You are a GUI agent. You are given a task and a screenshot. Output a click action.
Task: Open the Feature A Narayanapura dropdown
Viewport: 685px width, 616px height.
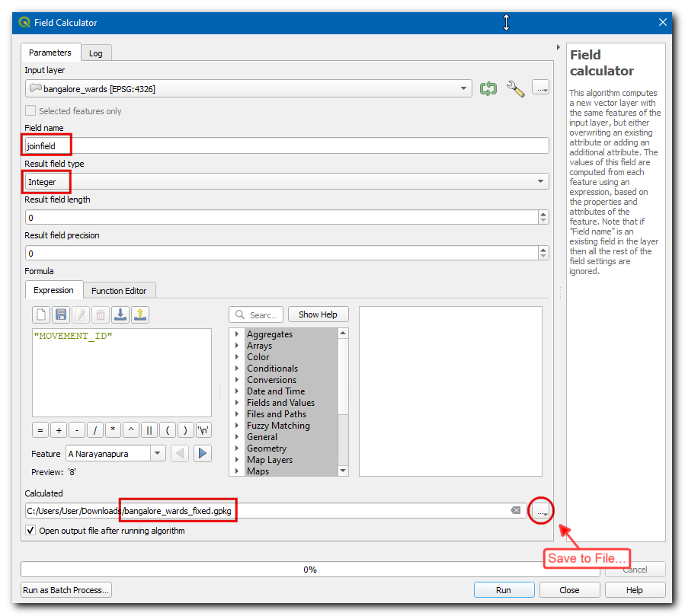[115, 454]
